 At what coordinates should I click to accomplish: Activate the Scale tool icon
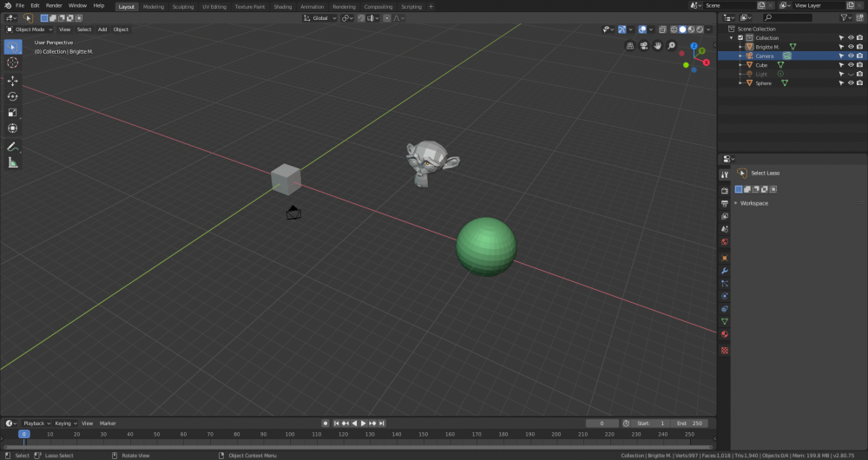pos(13,112)
